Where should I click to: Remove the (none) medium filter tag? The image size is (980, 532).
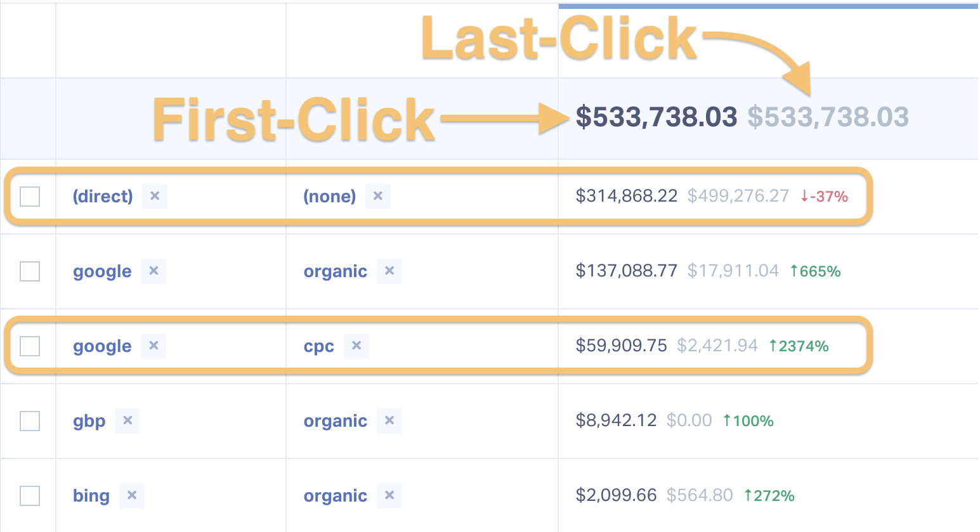378,196
